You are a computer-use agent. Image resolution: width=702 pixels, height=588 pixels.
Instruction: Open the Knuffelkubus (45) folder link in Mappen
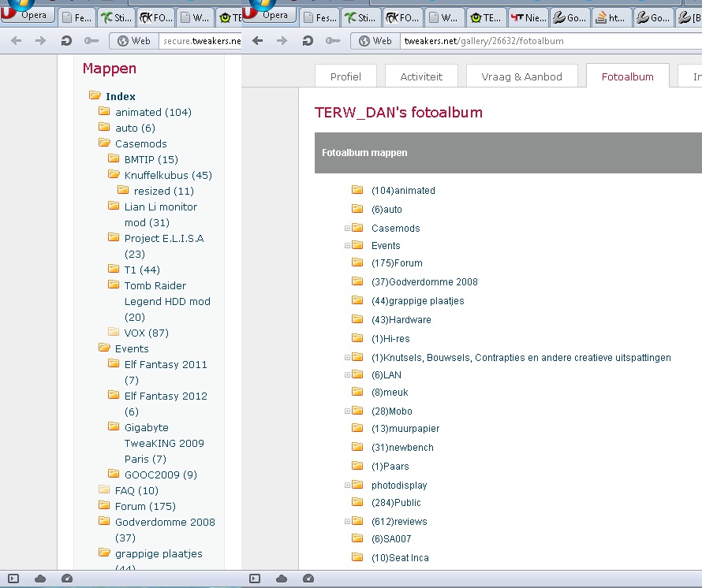tap(168, 175)
